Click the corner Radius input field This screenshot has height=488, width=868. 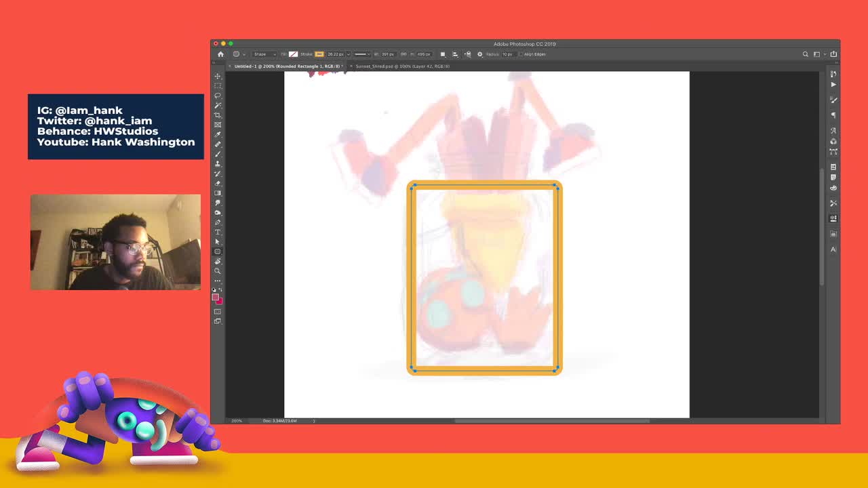pyautogui.click(x=507, y=54)
